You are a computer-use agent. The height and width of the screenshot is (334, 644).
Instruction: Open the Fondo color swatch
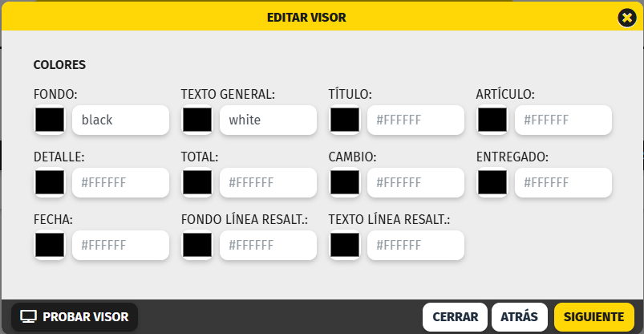(x=50, y=120)
